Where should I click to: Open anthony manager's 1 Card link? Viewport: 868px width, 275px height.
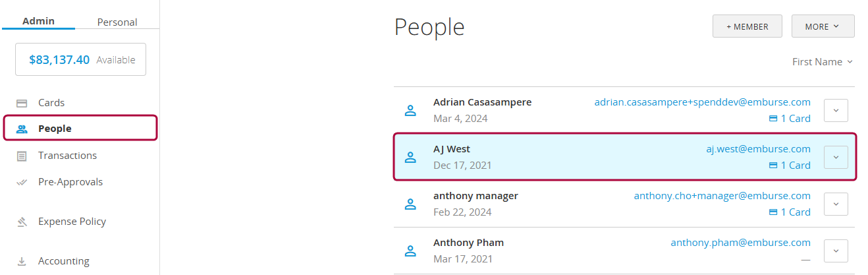coord(790,212)
